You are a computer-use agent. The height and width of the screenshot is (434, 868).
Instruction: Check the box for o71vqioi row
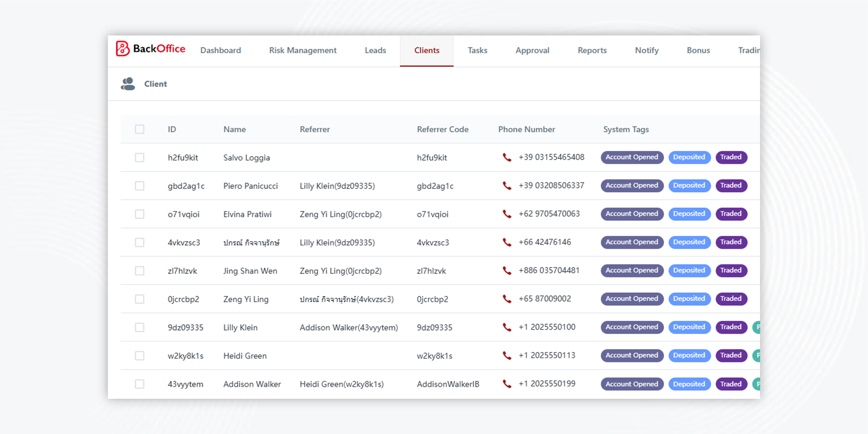pos(139,214)
